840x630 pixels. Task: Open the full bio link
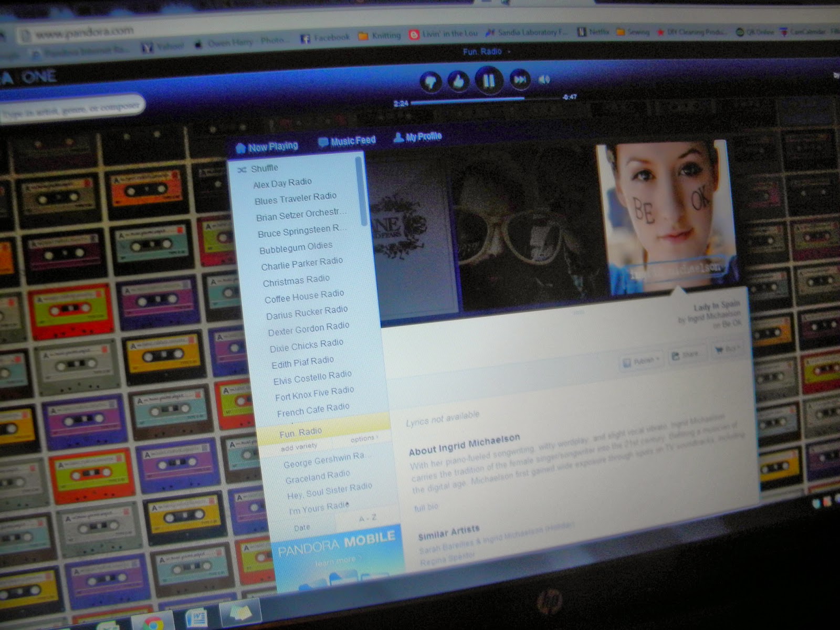[426, 508]
